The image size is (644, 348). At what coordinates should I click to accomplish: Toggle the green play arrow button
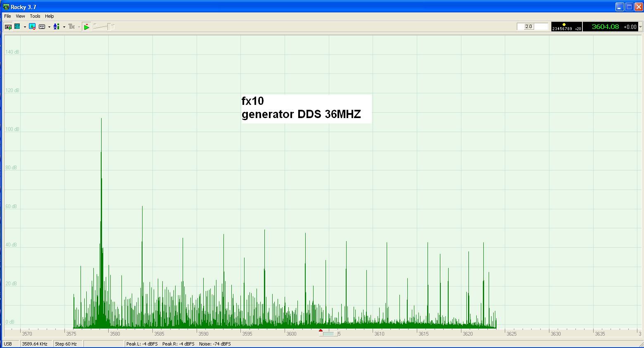(x=86, y=27)
